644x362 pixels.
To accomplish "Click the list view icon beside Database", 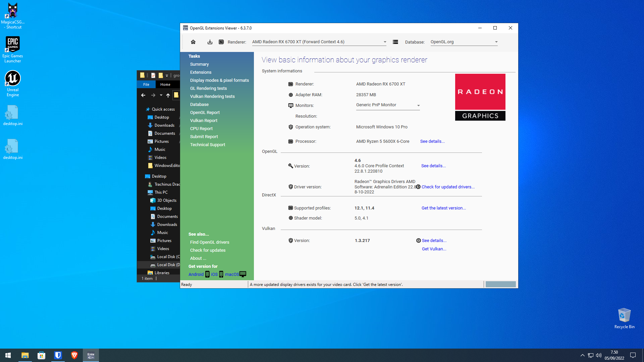I will [x=395, y=42].
